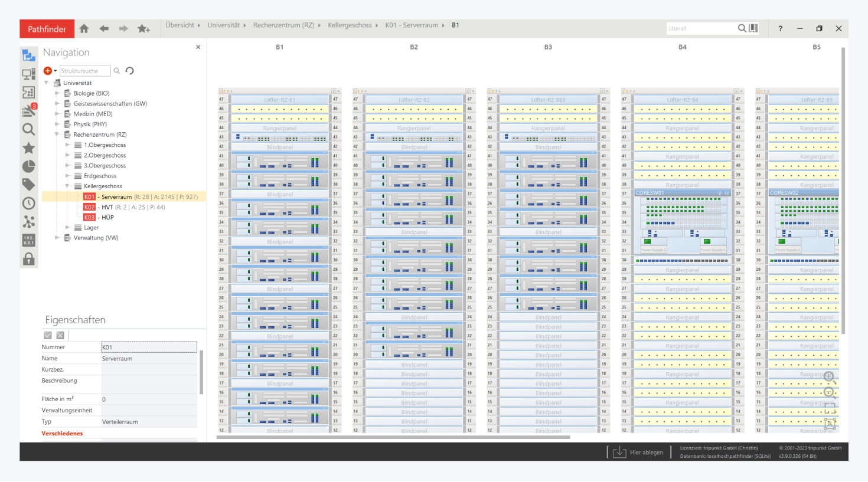Open the IP address management icon
Image resolution: width=868 pixels, height=482 pixels.
[x=28, y=240]
